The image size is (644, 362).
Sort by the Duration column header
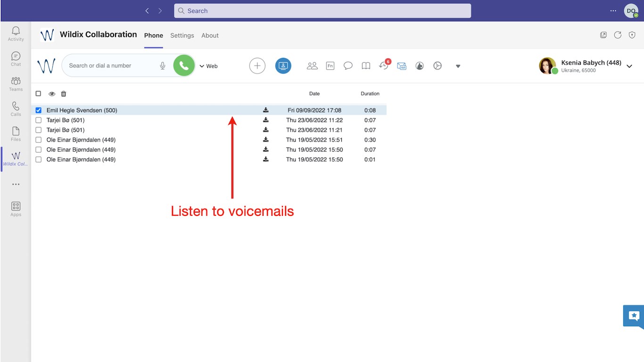[x=370, y=93]
